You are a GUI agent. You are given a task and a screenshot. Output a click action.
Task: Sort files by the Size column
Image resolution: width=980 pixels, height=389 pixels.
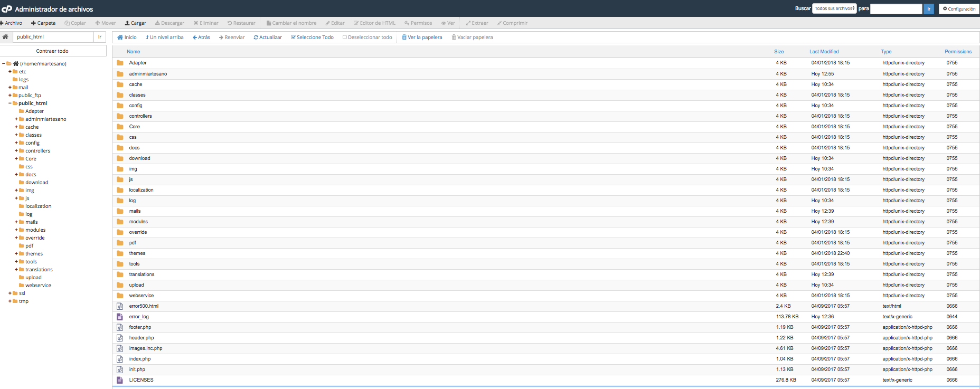coord(779,52)
